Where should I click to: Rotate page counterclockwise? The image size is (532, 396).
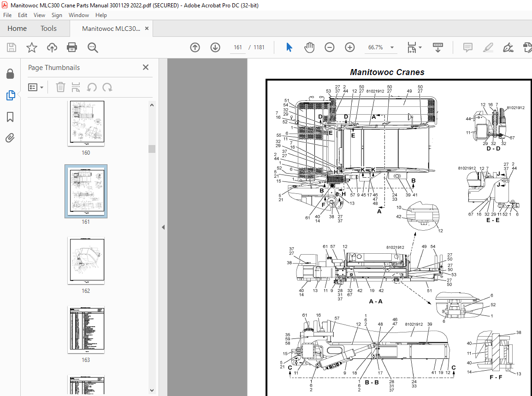(92, 87)
